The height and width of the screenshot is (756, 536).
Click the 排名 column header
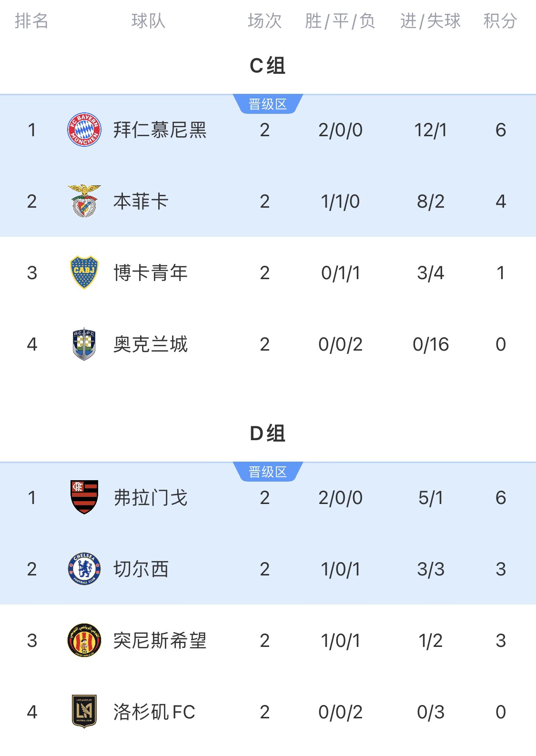click(x=31, y=21)
